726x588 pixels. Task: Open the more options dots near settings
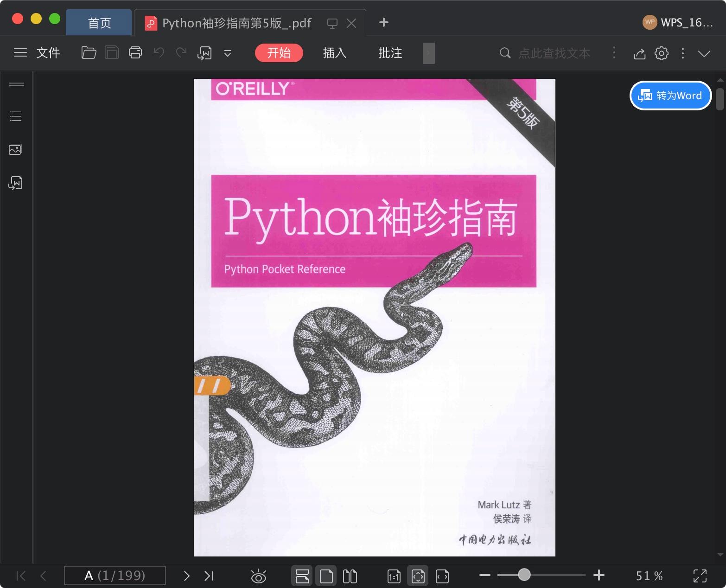(683, 53)
